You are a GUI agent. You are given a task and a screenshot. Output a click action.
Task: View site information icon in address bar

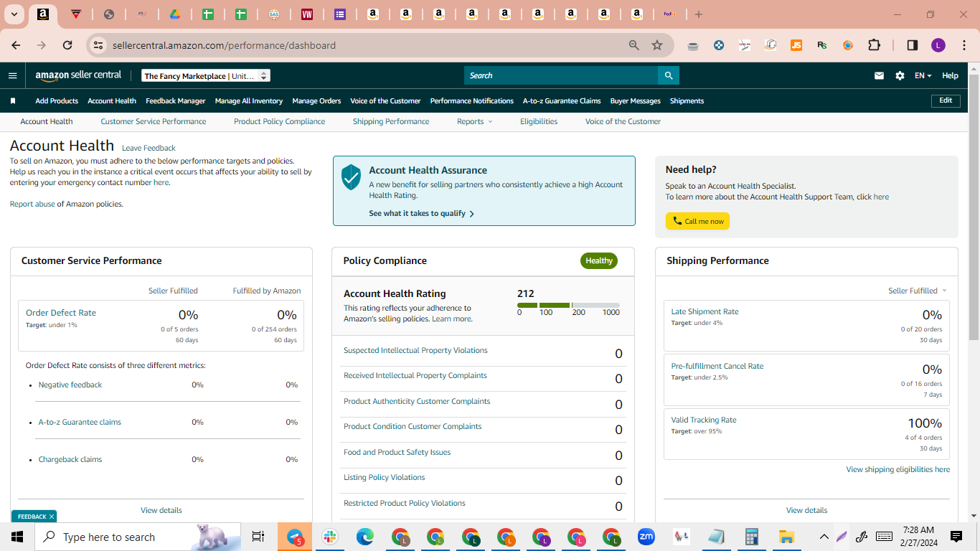pos(99,45)
